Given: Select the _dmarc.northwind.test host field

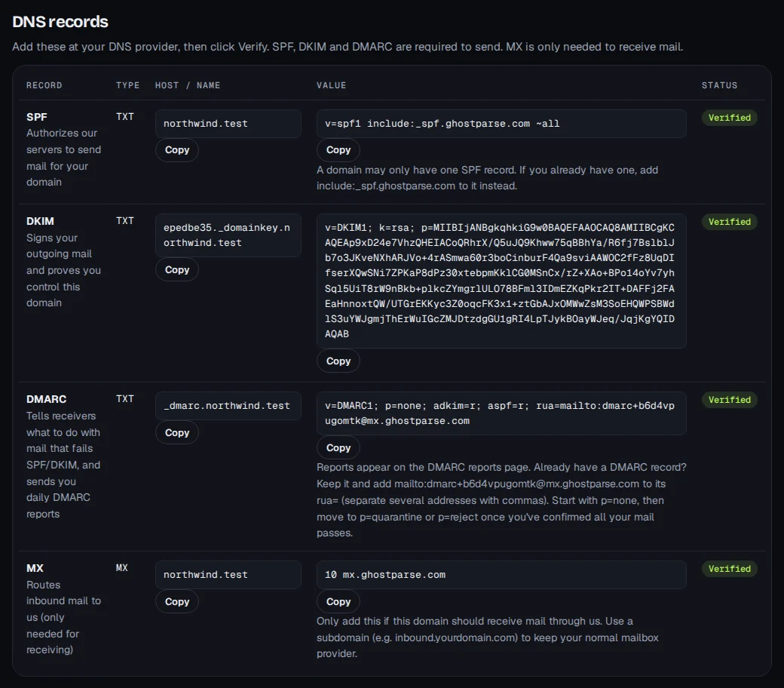Looking at the screenshot, I should point(228,406).
